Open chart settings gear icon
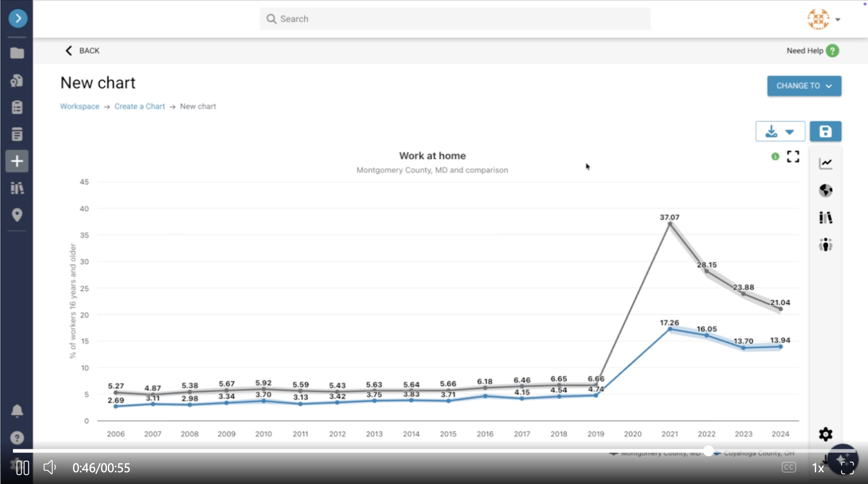The width and height of the screenshot is (868, 484). pos(826,434)
